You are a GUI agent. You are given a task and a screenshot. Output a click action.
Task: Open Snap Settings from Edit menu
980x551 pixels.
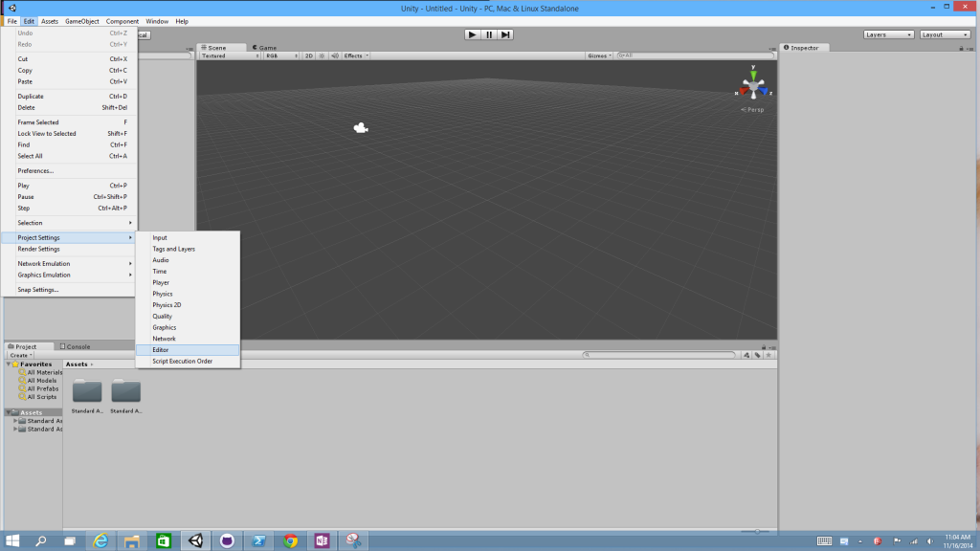point(69,290)
